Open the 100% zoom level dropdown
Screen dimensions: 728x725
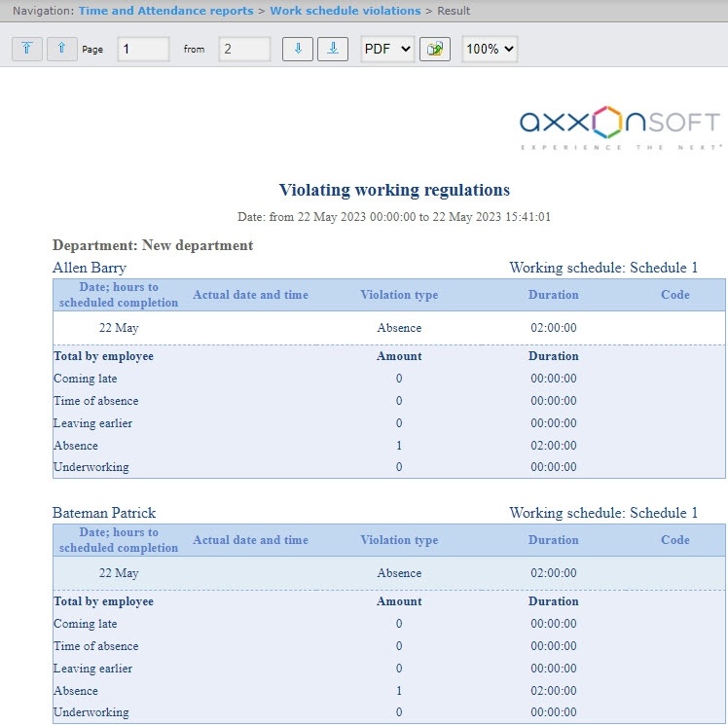coord(489,50)
